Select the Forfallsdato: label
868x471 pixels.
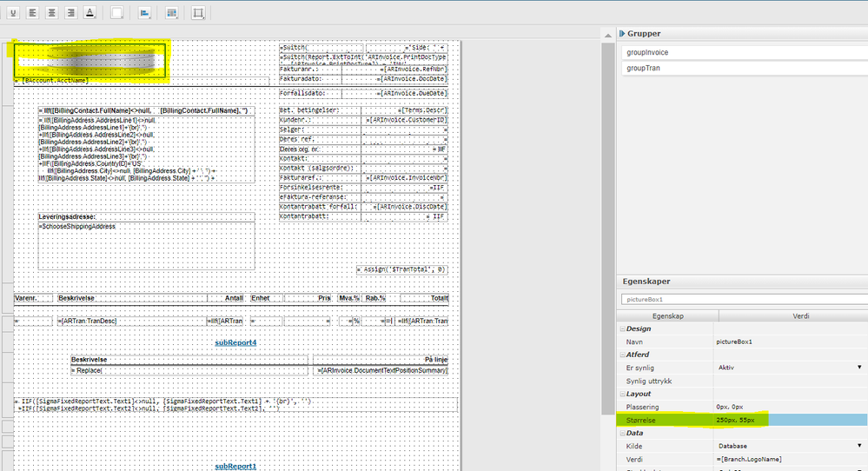click(310, 94)
